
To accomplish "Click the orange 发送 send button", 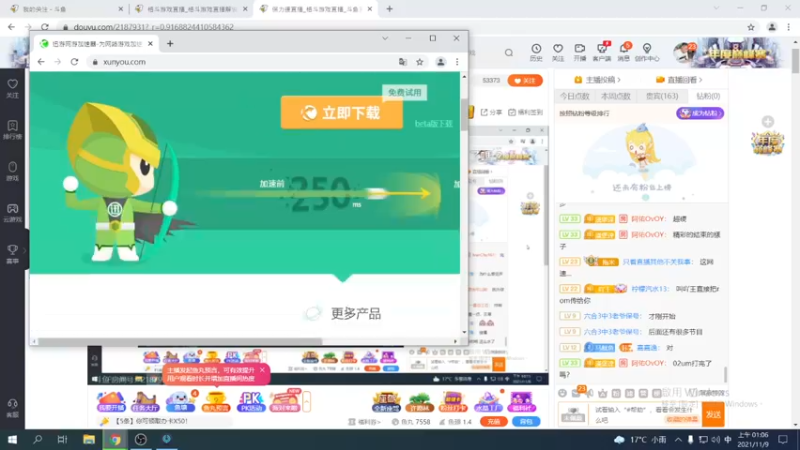I will pyautogui.click(x=713, y=415).
